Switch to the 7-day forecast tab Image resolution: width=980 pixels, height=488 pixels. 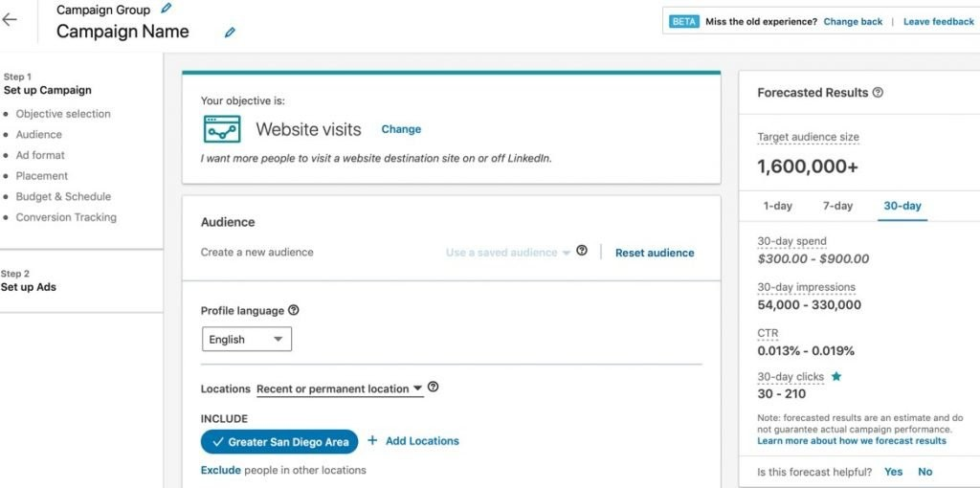(x=837, y=206)
